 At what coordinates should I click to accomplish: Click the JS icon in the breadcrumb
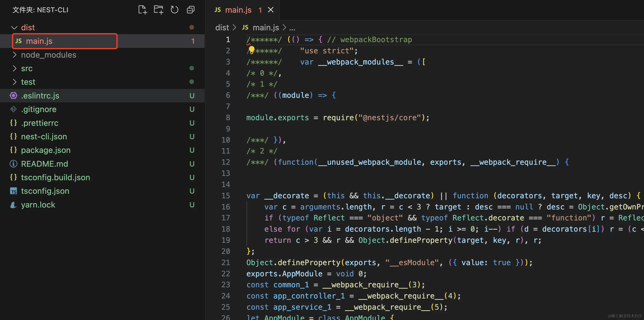245,28
